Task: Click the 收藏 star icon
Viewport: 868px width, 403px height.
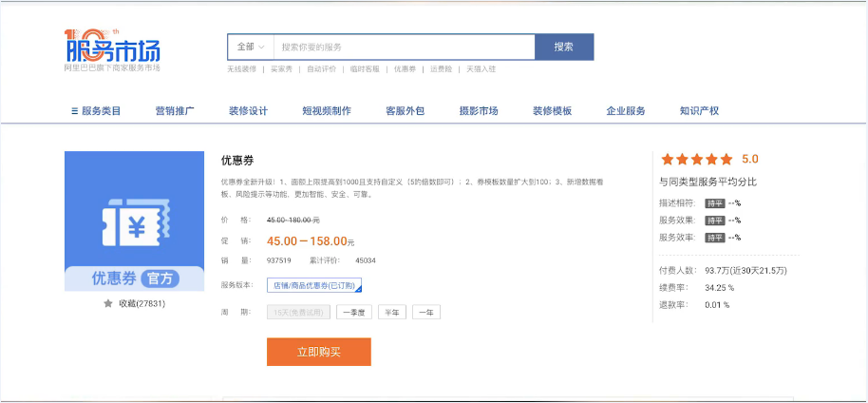Action: 108,303
